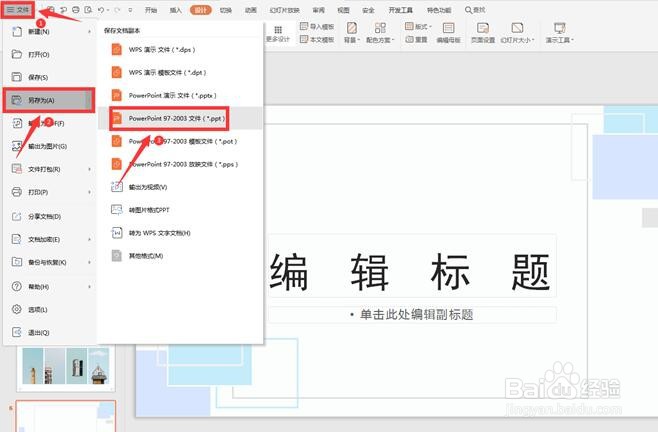Click the 转为 WPS 文字文档(H) icon
Image resolution: width=658 pixels, height=432 pixels.
pos(117,233)
